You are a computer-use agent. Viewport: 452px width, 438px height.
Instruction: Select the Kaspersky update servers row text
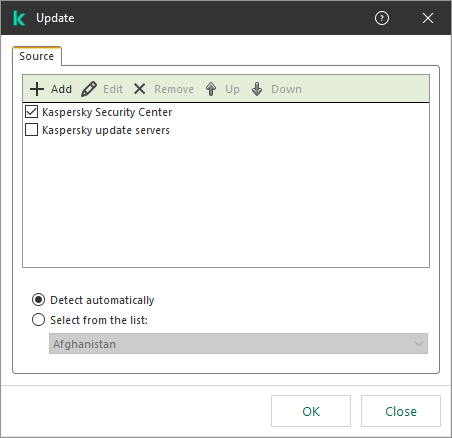coord(106,130)
